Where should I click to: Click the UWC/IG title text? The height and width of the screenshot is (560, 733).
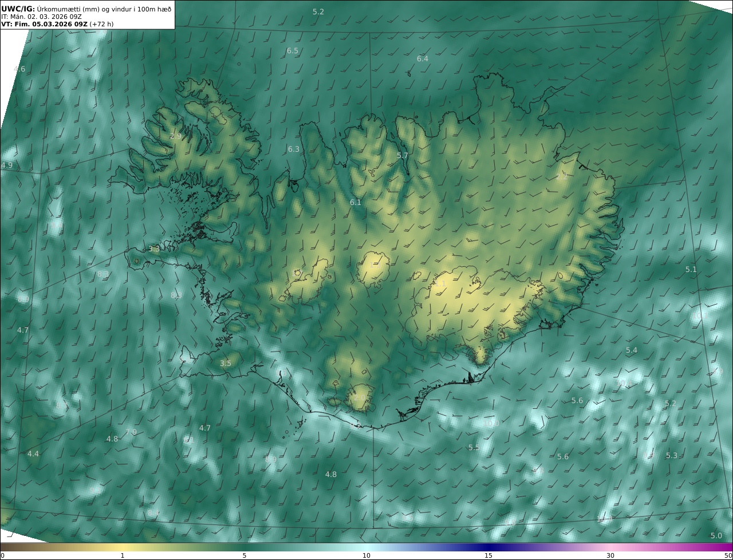18,9
